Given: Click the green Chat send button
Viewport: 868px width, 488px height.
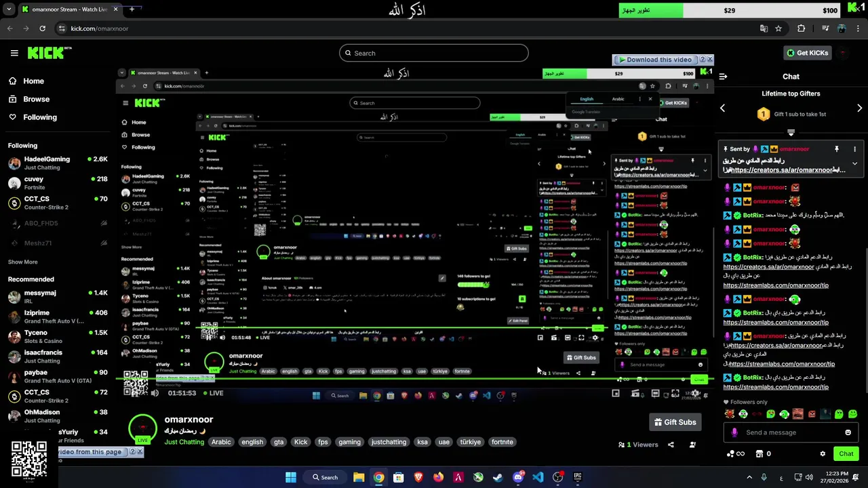Looking at the screenshot, I should click(846, 453).
